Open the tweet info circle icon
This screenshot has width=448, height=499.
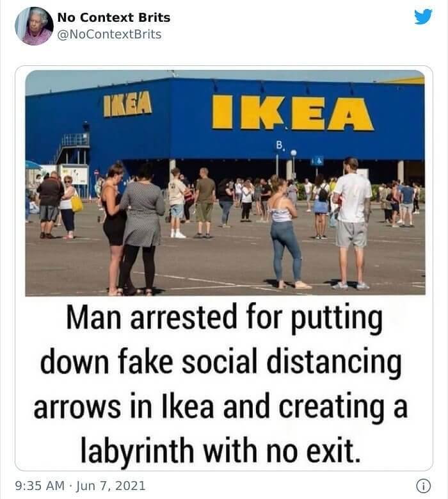[x=423, y=486]
